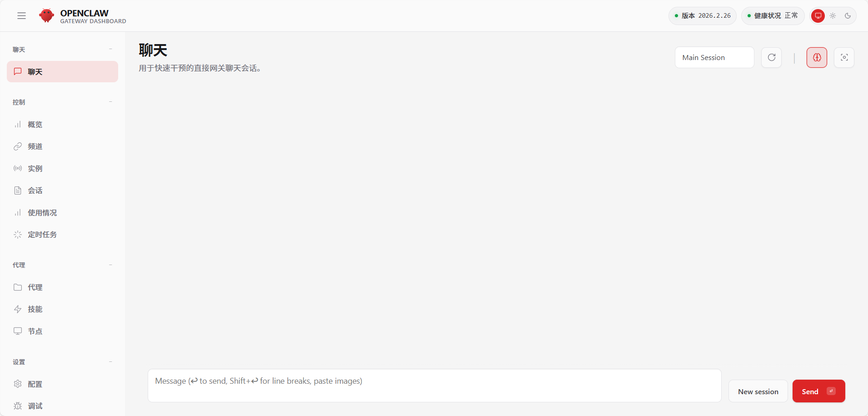The image size is (868, 416).
Task: Click the red Send button
Action: point(818,391)
